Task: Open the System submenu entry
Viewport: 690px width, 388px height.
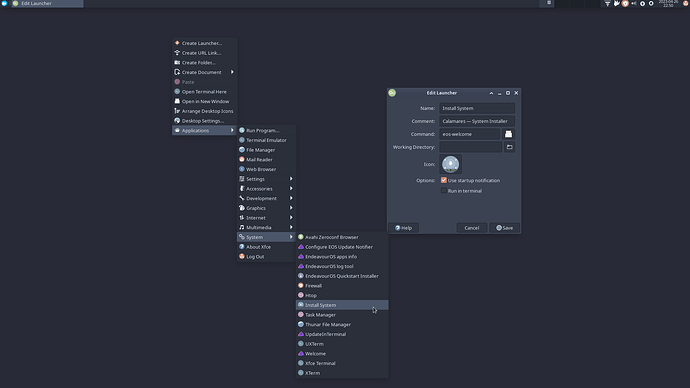Action: [266, 237]
